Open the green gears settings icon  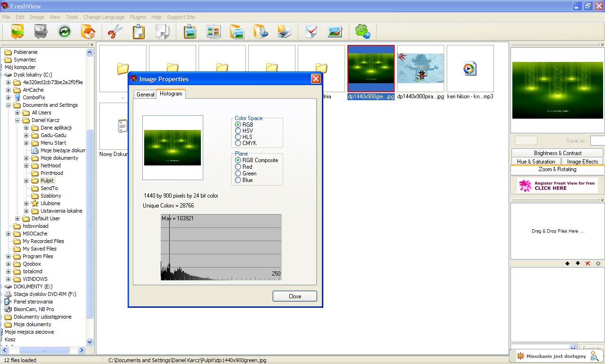[x=363, y=32]
